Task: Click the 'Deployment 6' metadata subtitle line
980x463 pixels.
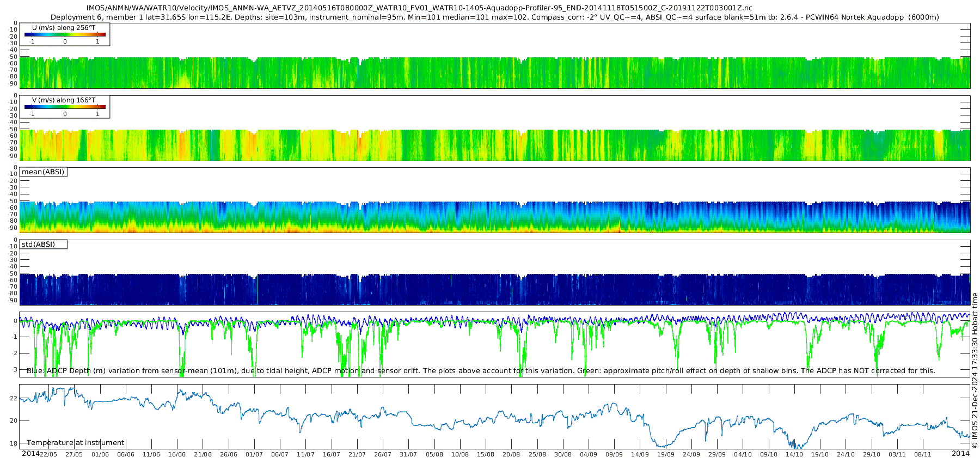Action: [494, 17]
